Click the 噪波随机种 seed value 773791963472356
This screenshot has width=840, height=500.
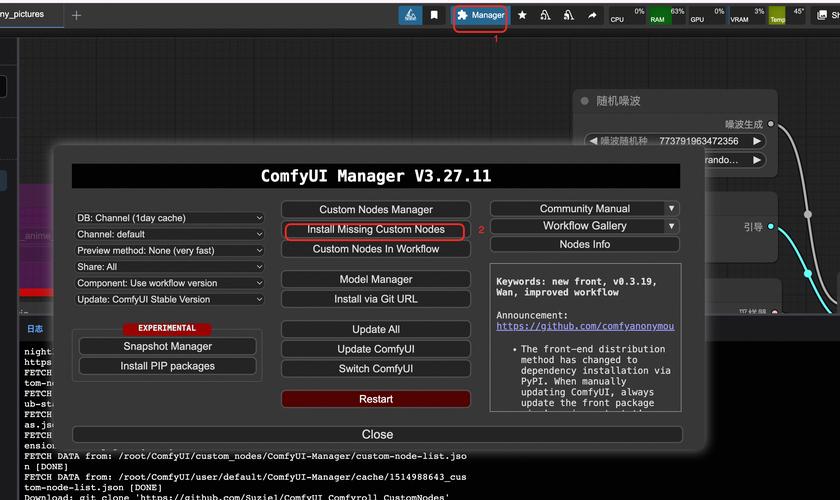pyautogui.click(x=699, y=141)
